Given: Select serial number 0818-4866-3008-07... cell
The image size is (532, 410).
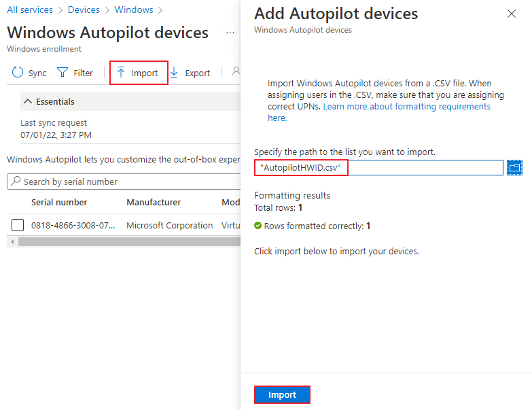Looking at the screenshot, I should (x=73, y=225).
